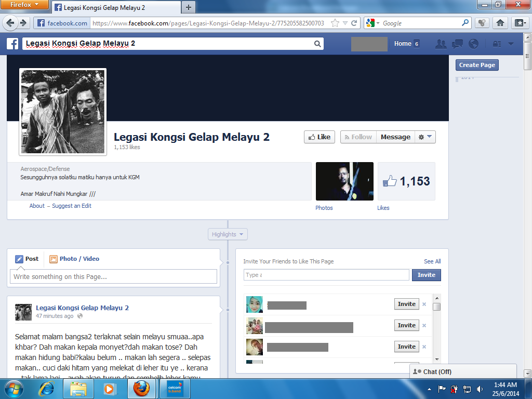Click the Create Page button
This screenshot has width=532, height=399.
(x=477, y=65)
